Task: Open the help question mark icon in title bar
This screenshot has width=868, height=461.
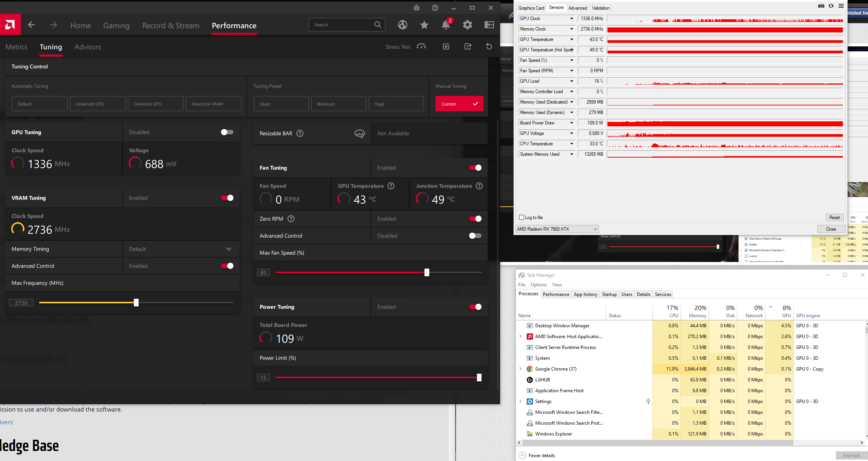Action: pyautogui.click(x=435, y=8)
